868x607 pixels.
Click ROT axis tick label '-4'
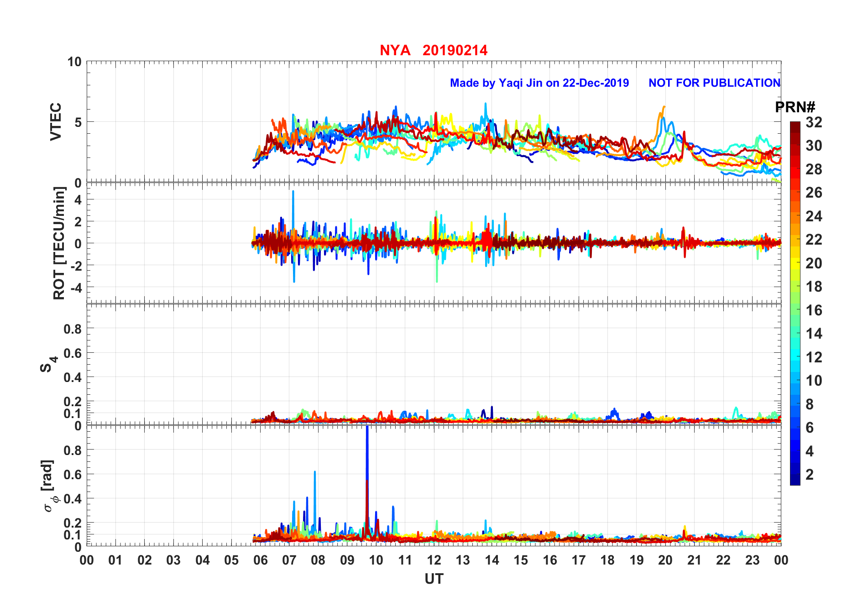tap(75, 288)
